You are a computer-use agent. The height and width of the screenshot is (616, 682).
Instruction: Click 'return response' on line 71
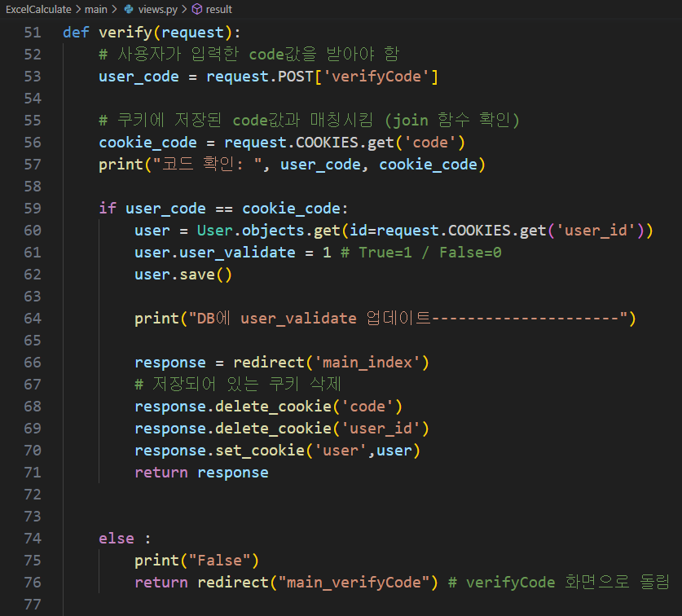tap(202, 473)
